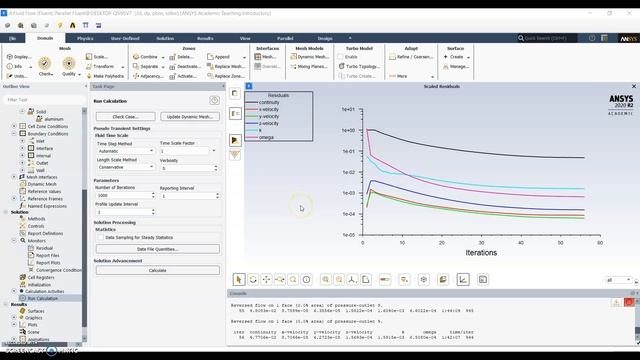Click the Adjacency zones tool
This screenshot has height=360, width=640.
pos(148,76)
